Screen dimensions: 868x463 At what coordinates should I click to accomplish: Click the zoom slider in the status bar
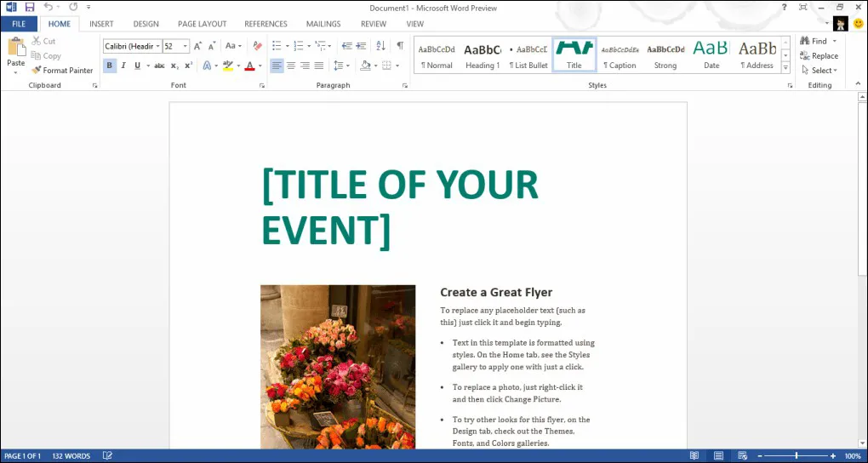pyautogui.click(x=797, y=456)
